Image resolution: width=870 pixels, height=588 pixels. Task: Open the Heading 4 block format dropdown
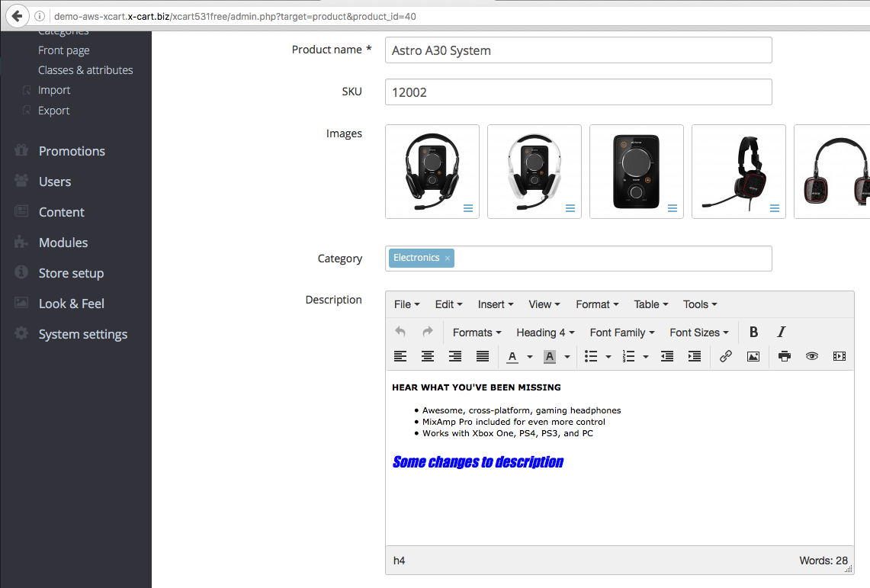(545, 333)
